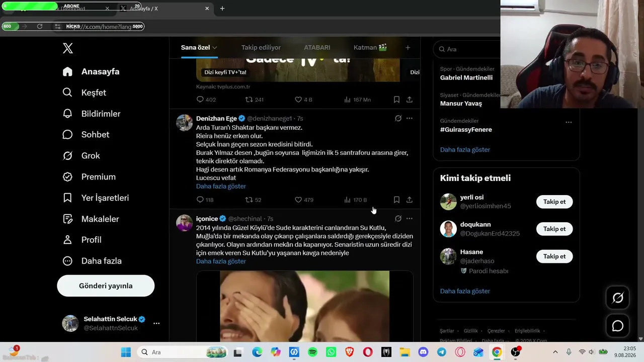Go to Anasayfa in the sidebar
This screenshot has height=362, width=644.
point(91,71)
